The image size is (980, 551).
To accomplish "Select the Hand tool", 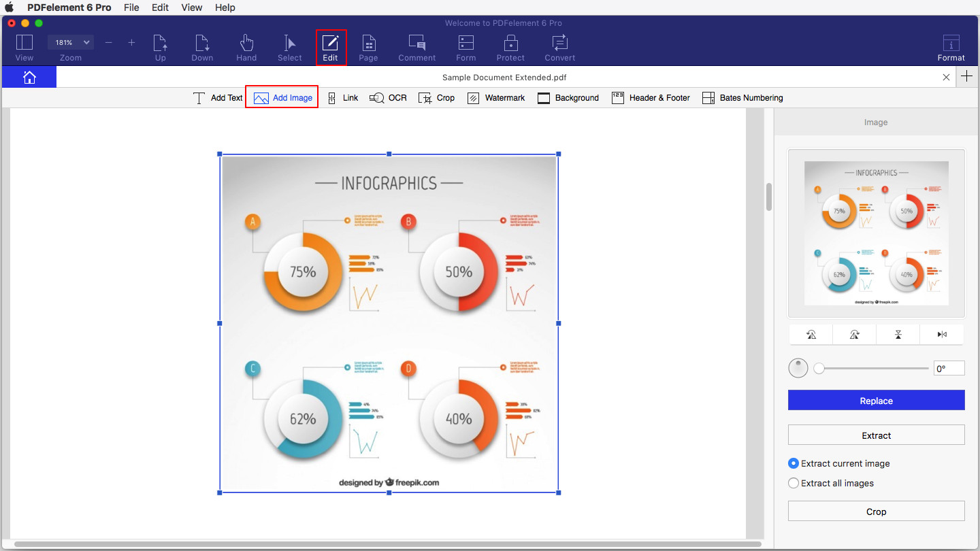I will 246,48.
